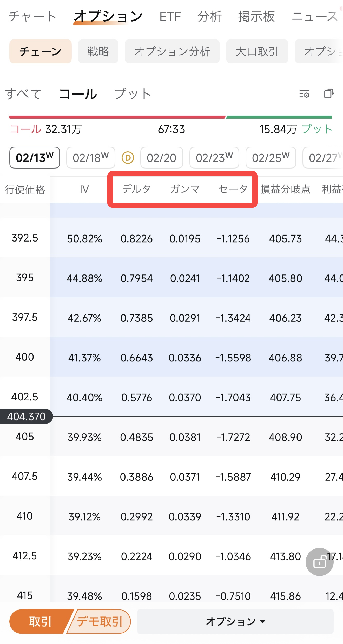
Task: Expand the オプション dropdown at bottom
Action: pos(235,621)
